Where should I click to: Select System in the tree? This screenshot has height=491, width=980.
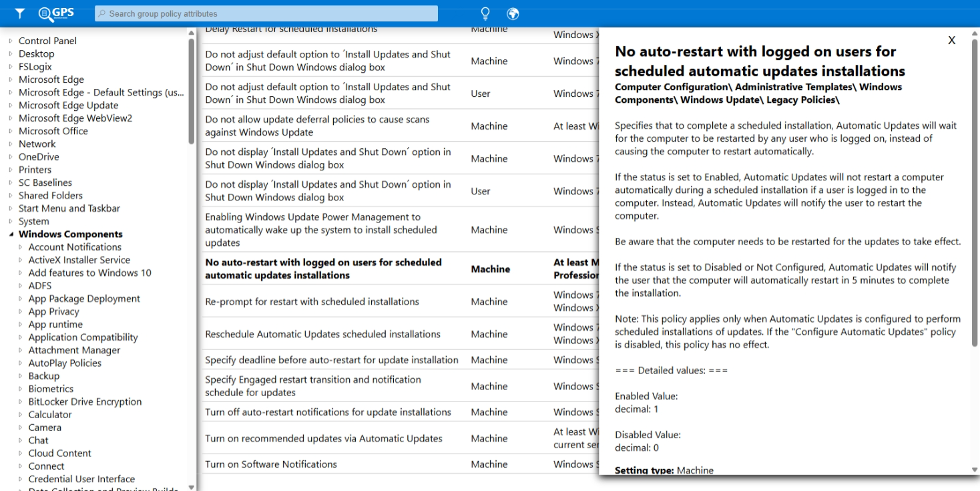click(x=34, y=221)
